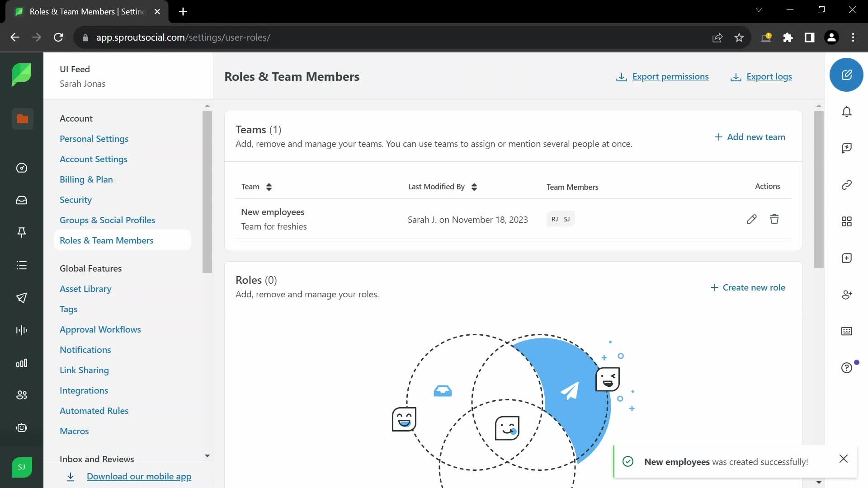Image resolution: width=868 pixels, height=488 pixels.
Task: Click the compose/edit icon top right
Action: (848, 75)
